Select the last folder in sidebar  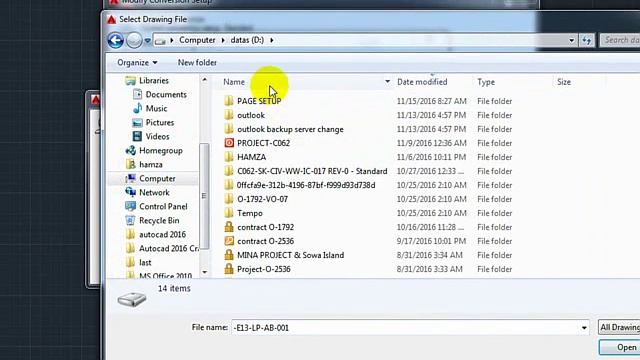click(x=138, y=262)
